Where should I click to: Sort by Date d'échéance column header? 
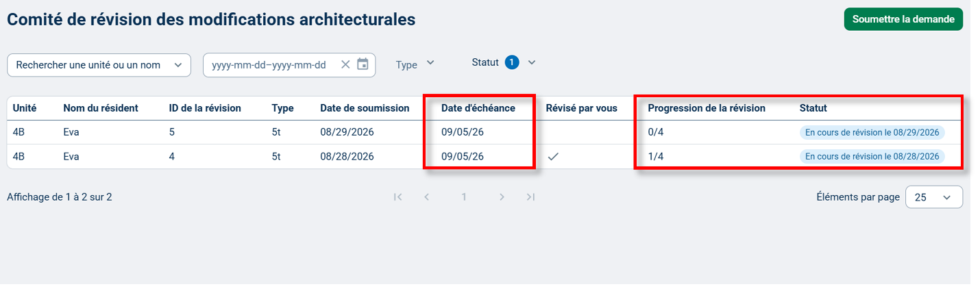tap(478, 108)
